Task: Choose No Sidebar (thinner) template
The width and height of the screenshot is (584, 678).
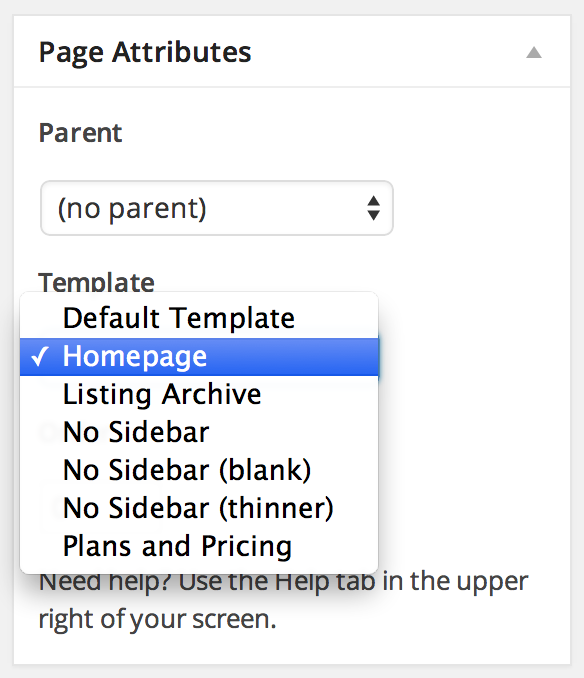Action: coord(199,508)
